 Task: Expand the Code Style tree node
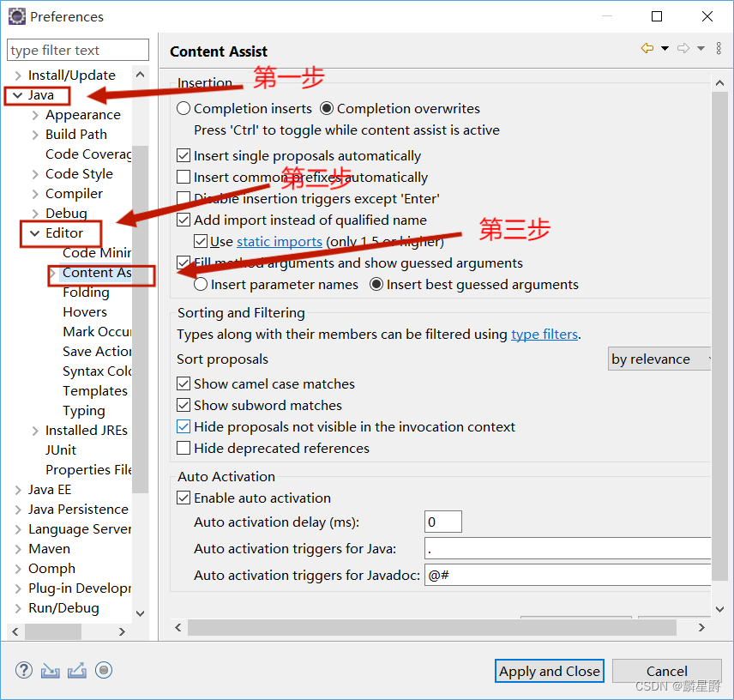point(35,174)
